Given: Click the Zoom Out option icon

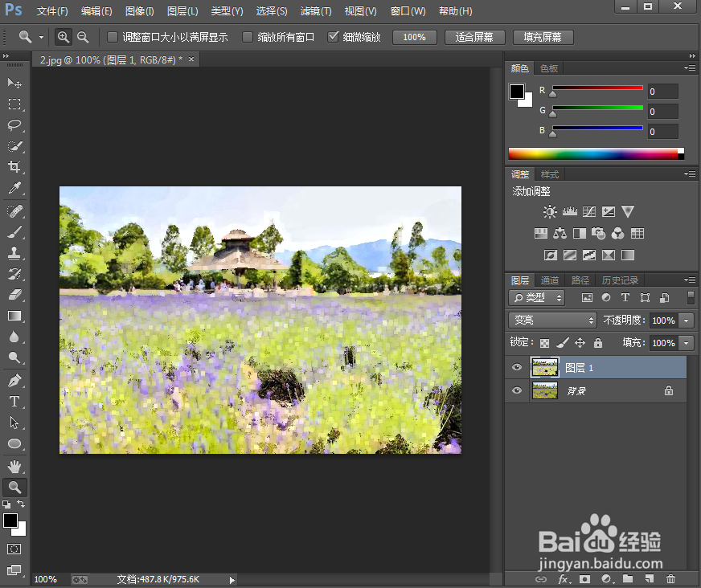Looking at the screenshot, I should 83,37.
